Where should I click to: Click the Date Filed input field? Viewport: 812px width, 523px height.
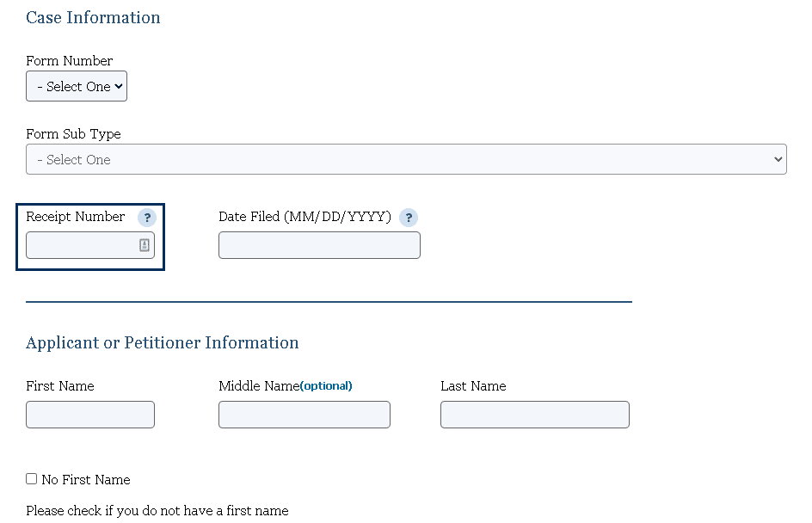tap(319, 245)
